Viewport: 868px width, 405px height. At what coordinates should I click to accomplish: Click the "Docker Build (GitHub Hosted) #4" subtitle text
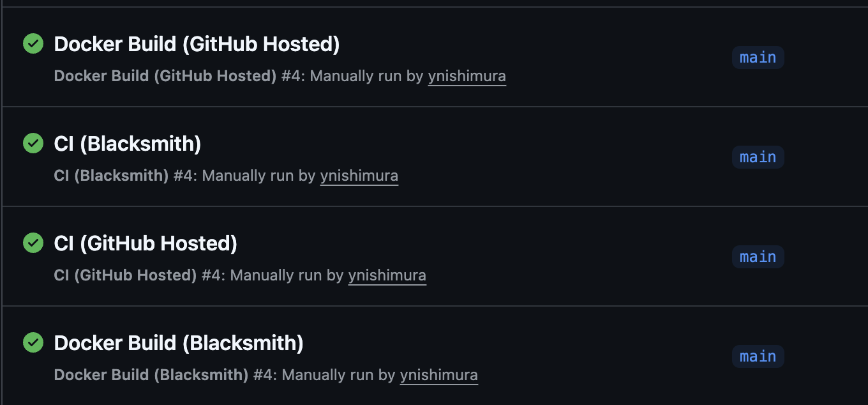tap(179, 76)
